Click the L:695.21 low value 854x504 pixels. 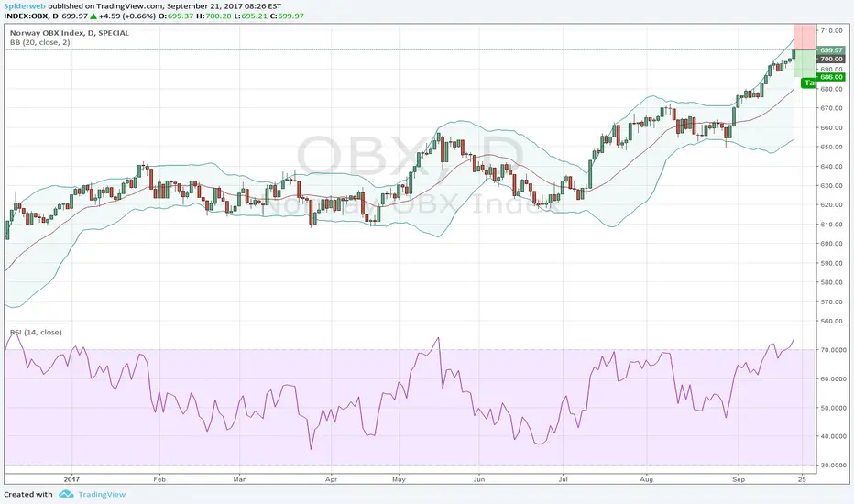250,16
